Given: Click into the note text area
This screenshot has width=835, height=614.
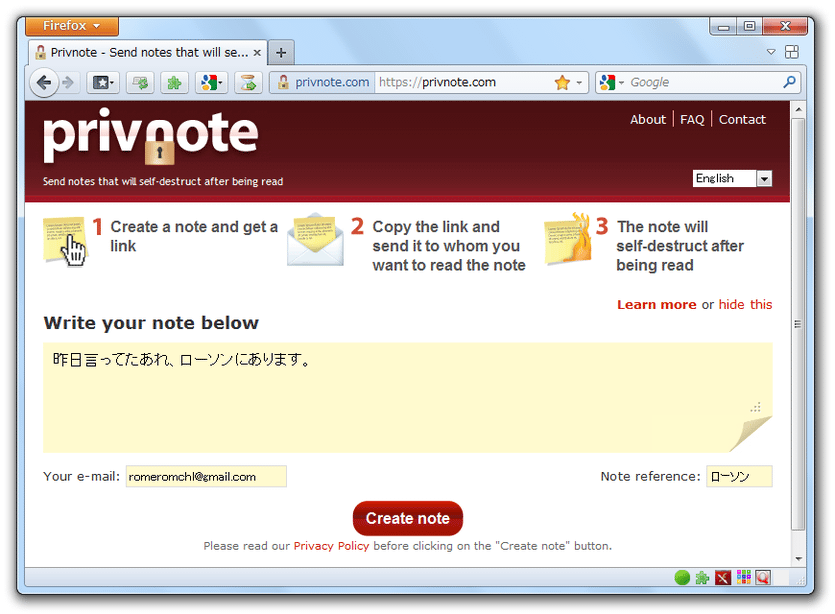Looking at the screenshot, I should point(407,397).
